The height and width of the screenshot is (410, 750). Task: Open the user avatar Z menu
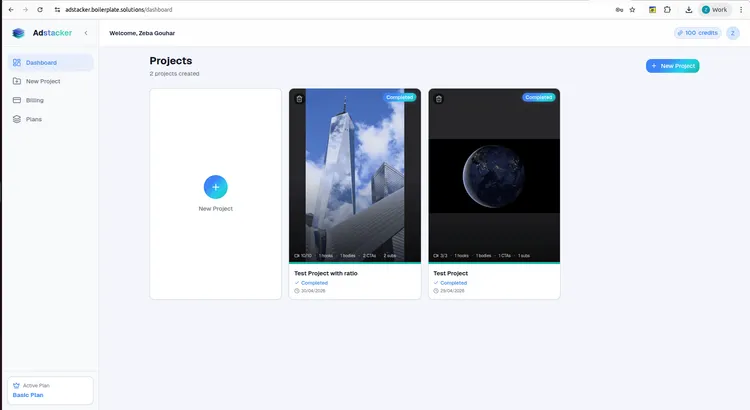pyautogui.click(x=733, y=33)
